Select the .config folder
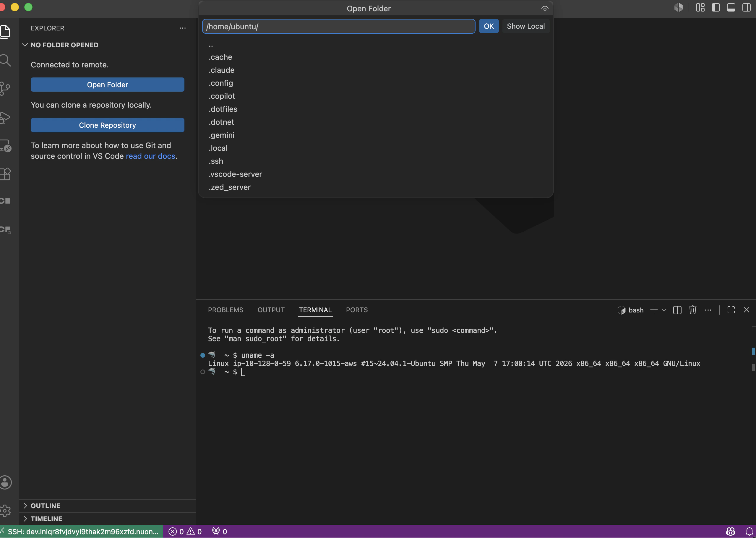The width and height of the screenshot is (756, 538). (x=376, y=83)
